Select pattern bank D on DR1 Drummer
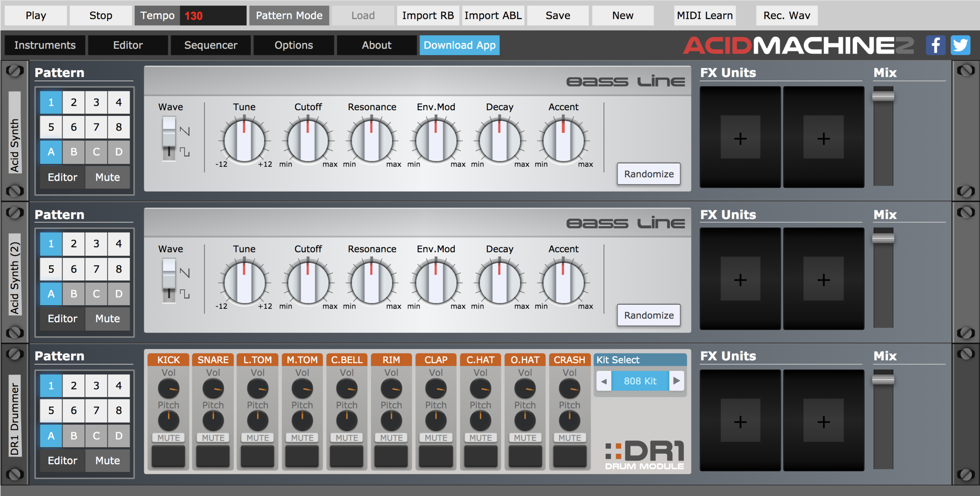Image resolution: width=980 pixels, height=496 pixels. pos(119,436)
